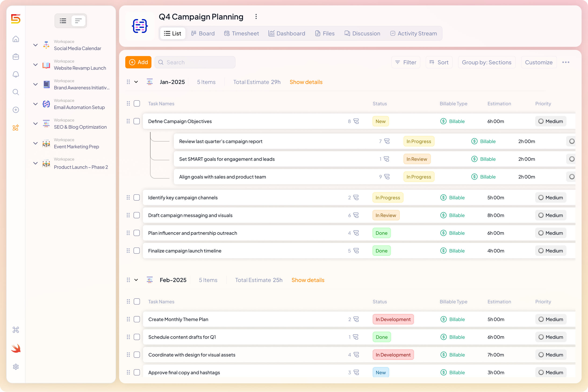This screenshot has height=392, width=588.
Task: Switch to the Board tab
Action: click(203, 33)
